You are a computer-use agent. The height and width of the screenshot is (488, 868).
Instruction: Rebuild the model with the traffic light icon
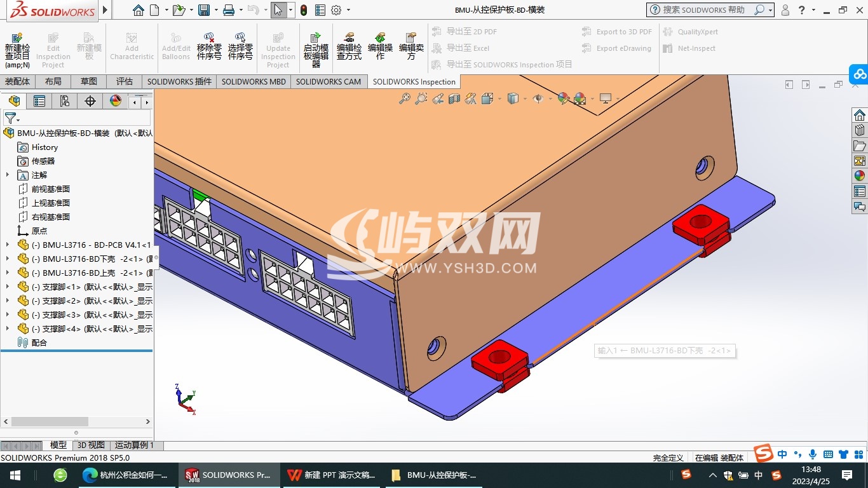pyautogui.click(x=304, y=10)
